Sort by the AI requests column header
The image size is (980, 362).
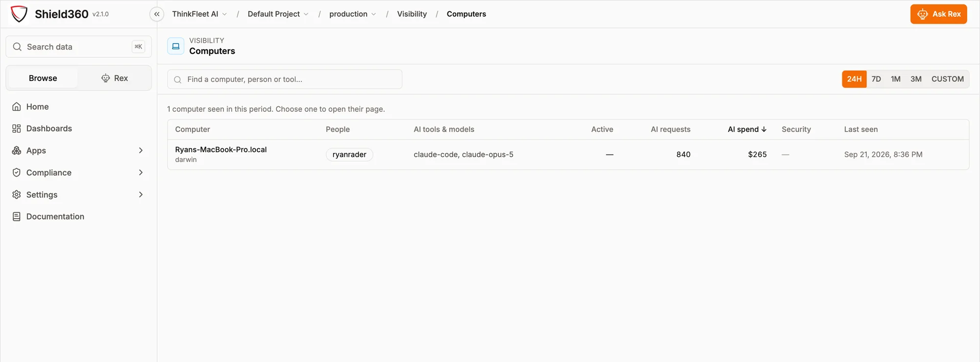click(670, 129)
